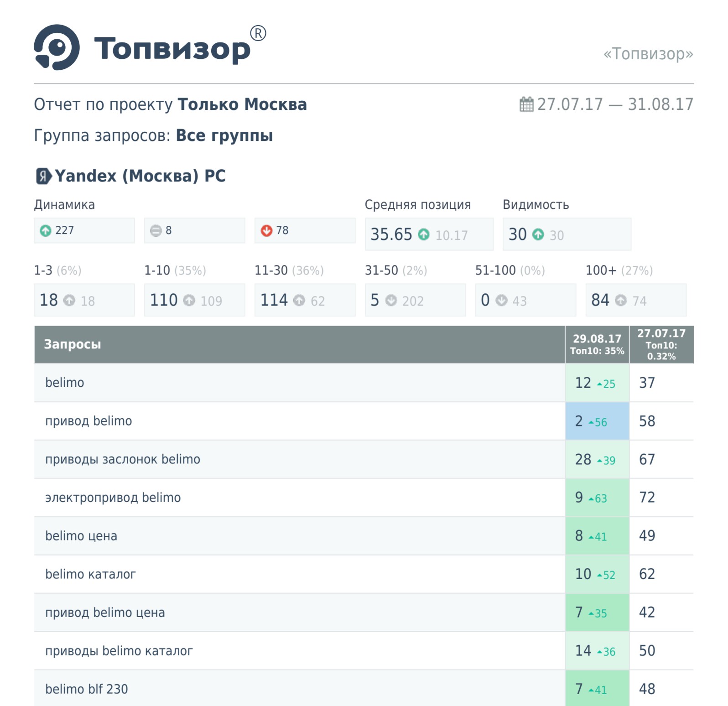Click the Запросы column header
728x706 pixels.
point(300,344)
